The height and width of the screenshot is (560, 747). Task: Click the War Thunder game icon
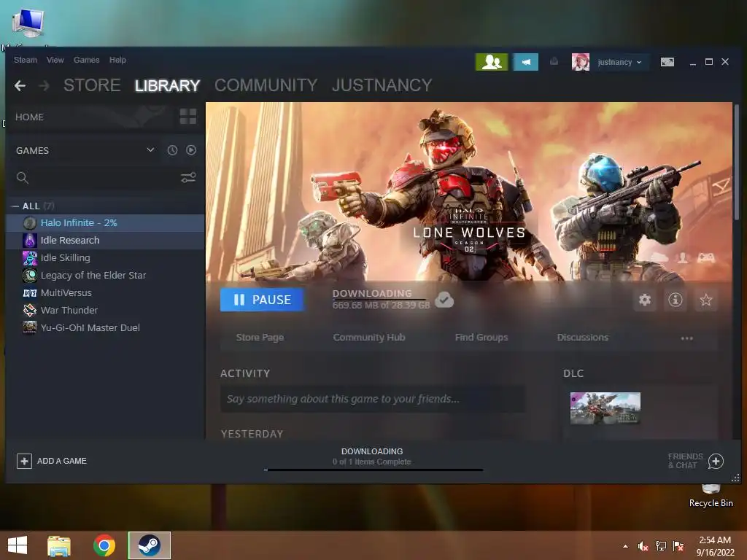pos(29,310)
